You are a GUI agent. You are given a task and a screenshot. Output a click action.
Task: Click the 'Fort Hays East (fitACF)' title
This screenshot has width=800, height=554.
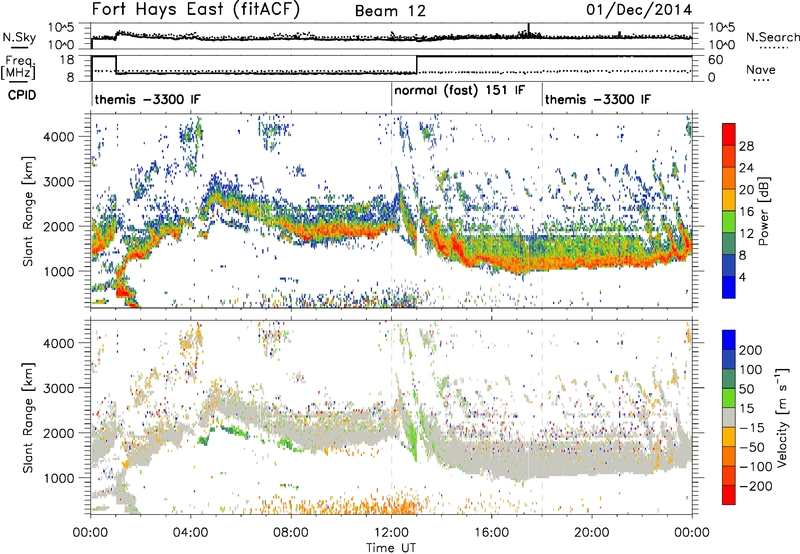pos(196,10)
